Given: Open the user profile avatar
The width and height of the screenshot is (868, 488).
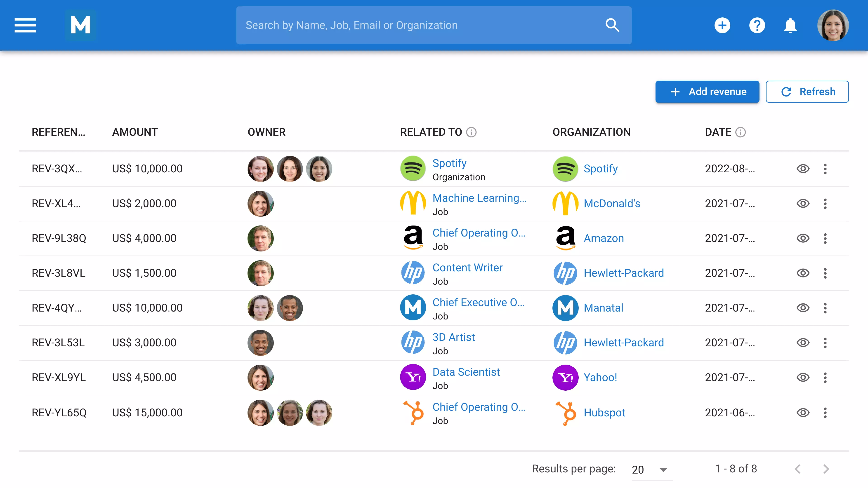Looking at the screenshot, I should pos(833,25).
